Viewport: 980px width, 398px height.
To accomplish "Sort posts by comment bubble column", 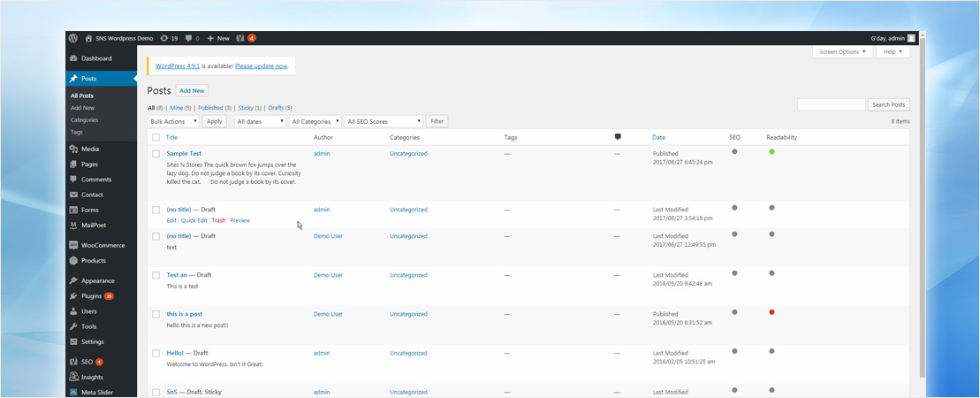I will pos(617,137).
